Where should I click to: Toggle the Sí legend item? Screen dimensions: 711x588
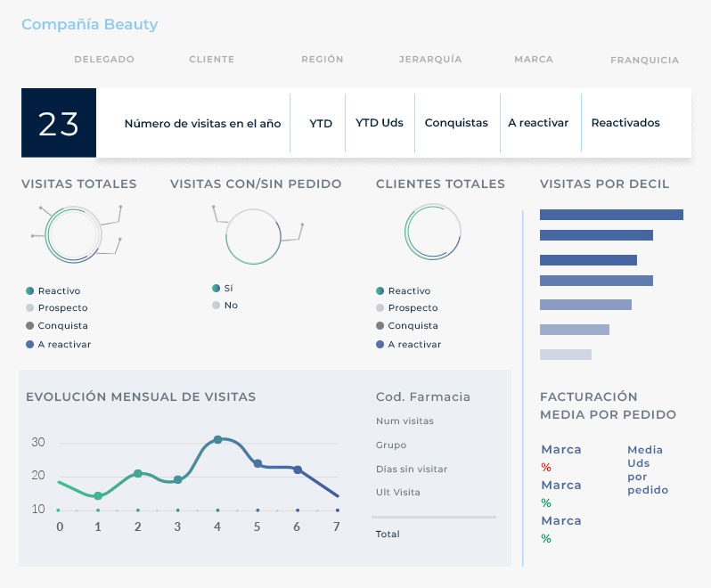click(x=223, y=288)
